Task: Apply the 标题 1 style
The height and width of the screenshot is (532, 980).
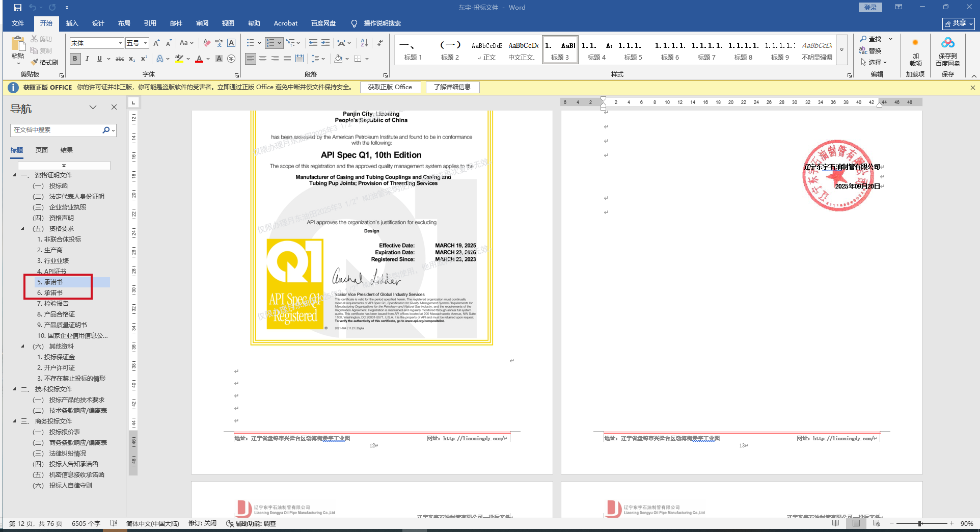Action: [413, 49]
